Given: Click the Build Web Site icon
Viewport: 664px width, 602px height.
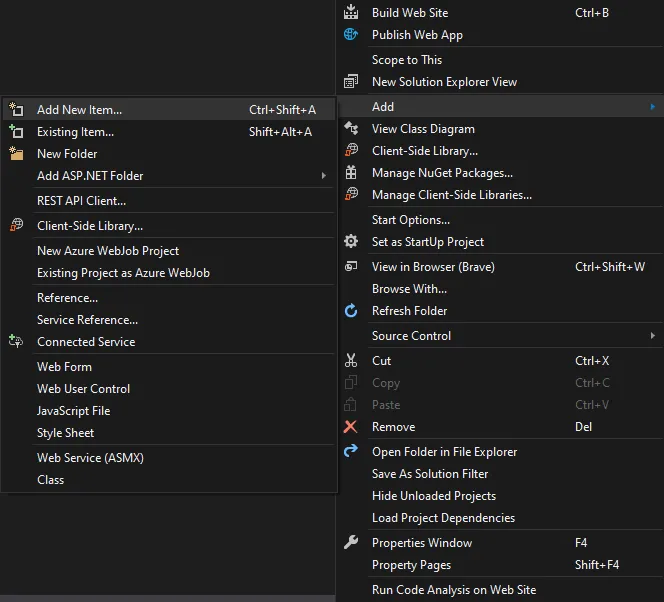Looking at the screenshot, I should (x=351, y=13).
